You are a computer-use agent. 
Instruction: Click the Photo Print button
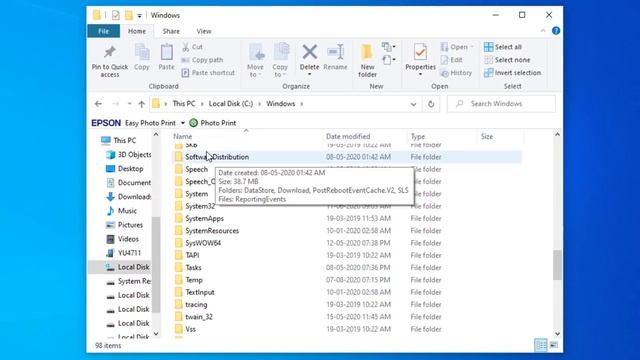point(213,123)
